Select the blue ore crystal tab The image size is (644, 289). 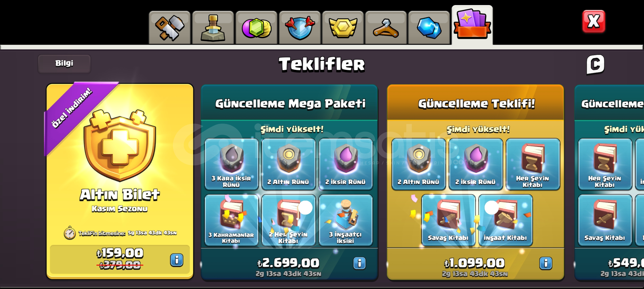pos(429,28)
